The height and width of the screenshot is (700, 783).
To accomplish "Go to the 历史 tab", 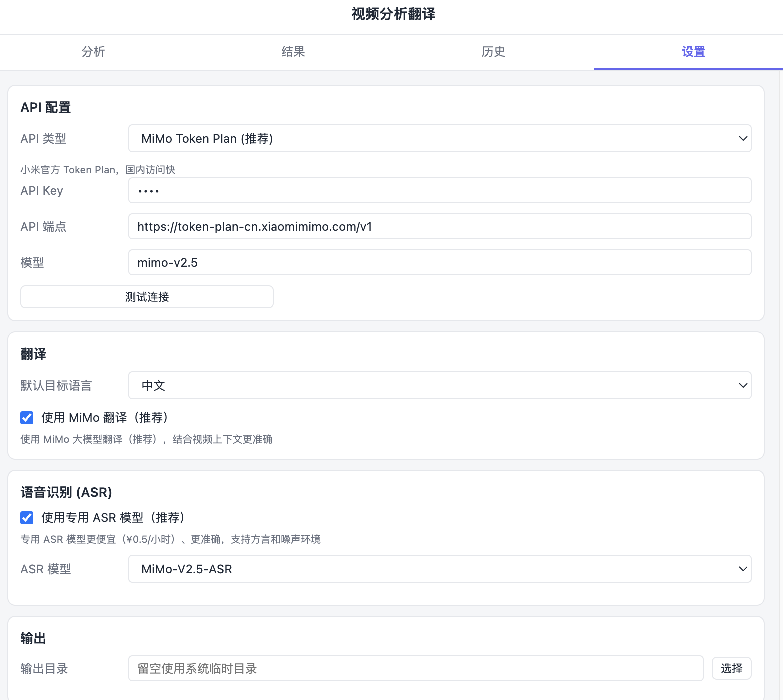I will [x=494, y=52].
